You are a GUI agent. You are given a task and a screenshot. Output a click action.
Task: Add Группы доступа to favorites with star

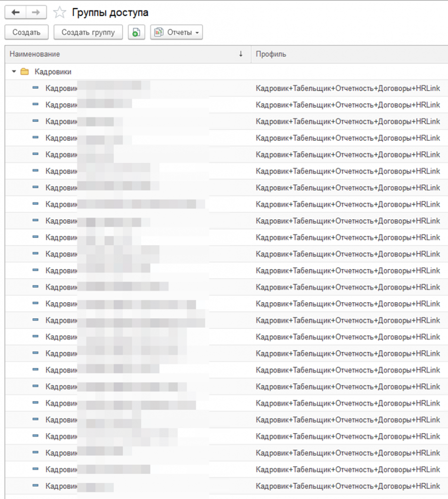tap(59, 12)
